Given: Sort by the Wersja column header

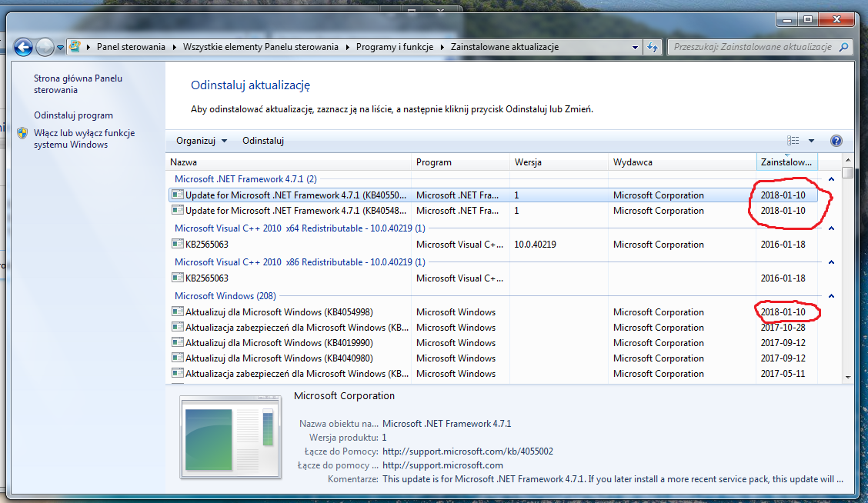Looking at the screenshot, I should [x=559, y=162].
